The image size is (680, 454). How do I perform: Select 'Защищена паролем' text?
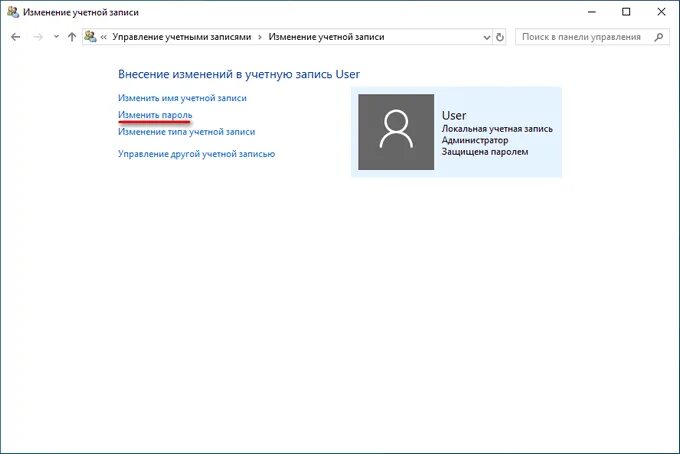click(x=485, y=152)
